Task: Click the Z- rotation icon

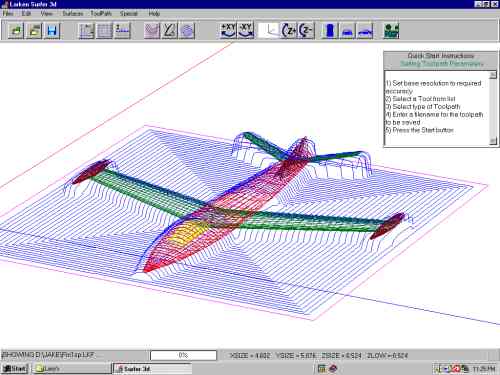Action: point(306,31)
